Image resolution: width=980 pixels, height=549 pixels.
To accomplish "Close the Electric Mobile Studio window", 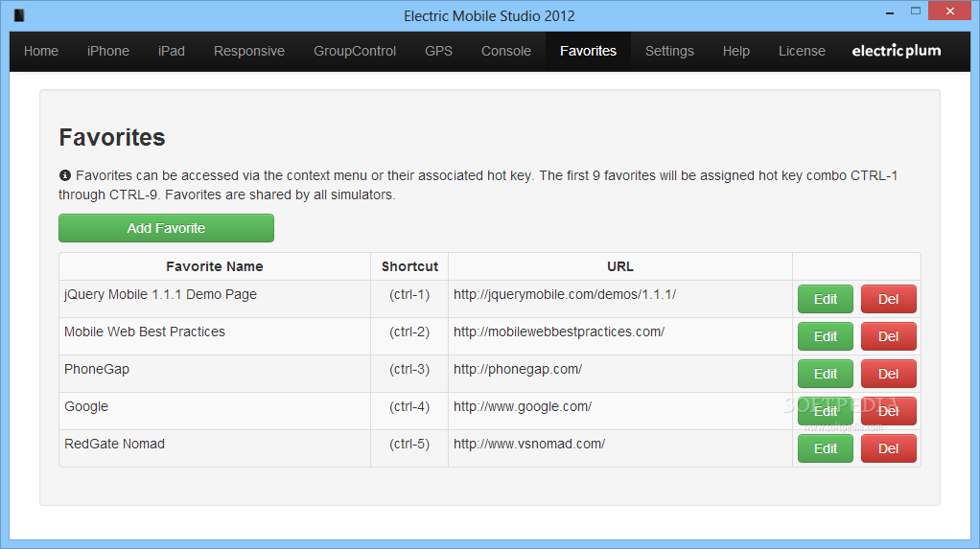I will pyautogui.click(x=950, y=11).
